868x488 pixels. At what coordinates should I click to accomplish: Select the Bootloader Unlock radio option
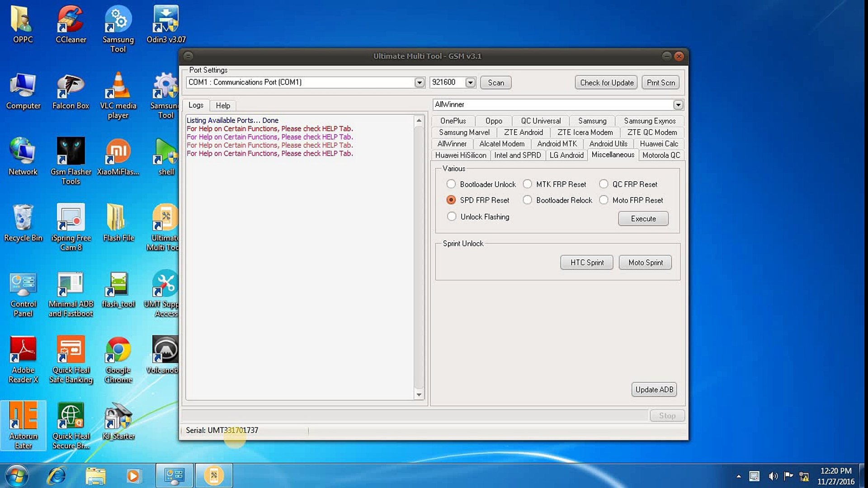point(451,184)
